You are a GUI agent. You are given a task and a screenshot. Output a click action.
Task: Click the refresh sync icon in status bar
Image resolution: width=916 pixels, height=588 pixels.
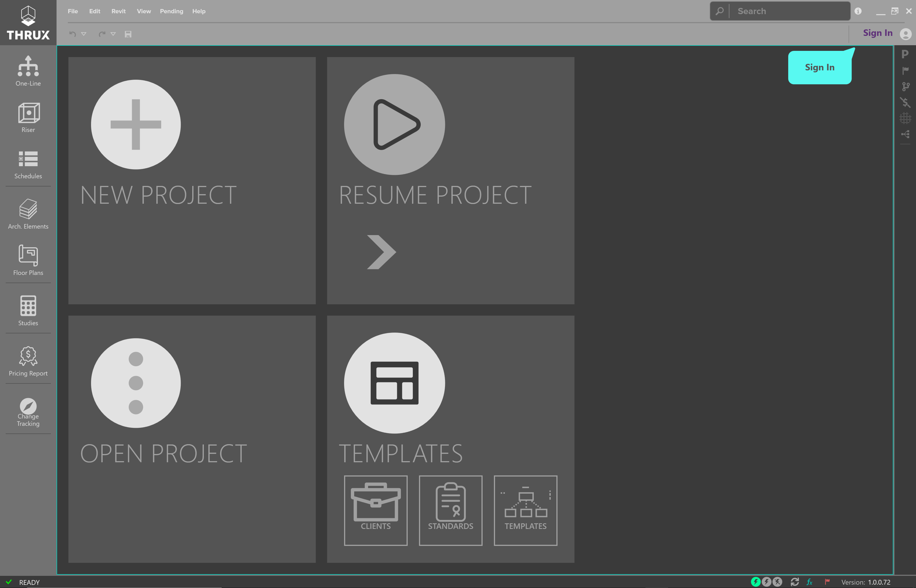(x=795, y=582)
